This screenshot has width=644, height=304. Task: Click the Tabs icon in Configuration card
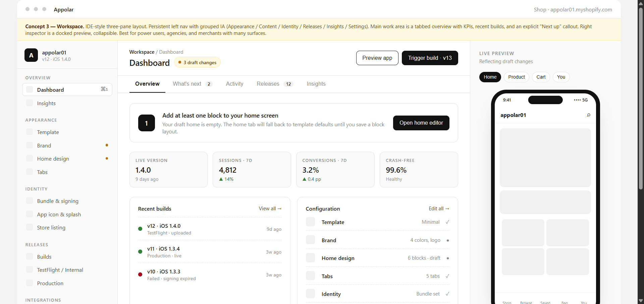311,276
